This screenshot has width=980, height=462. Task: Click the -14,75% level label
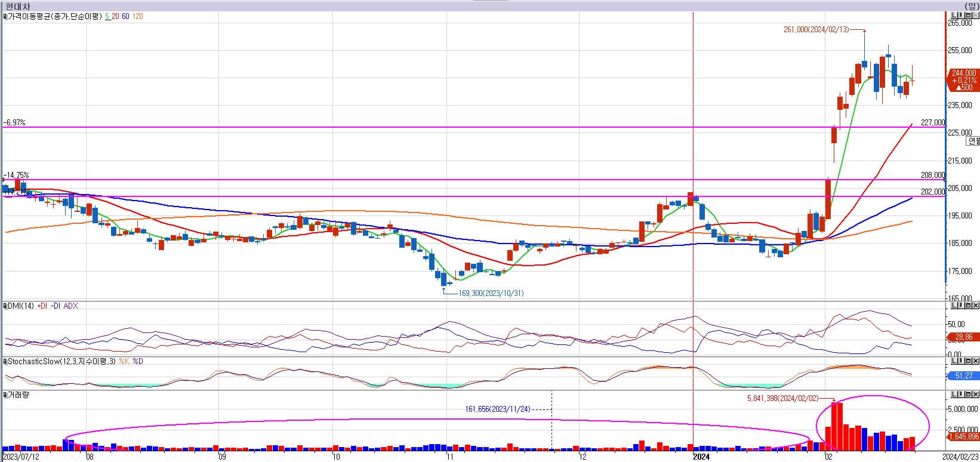coord(16,175)
